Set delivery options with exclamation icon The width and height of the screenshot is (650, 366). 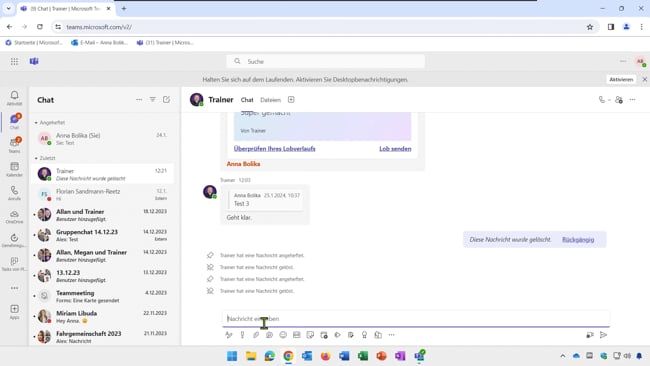pos(243,335)
